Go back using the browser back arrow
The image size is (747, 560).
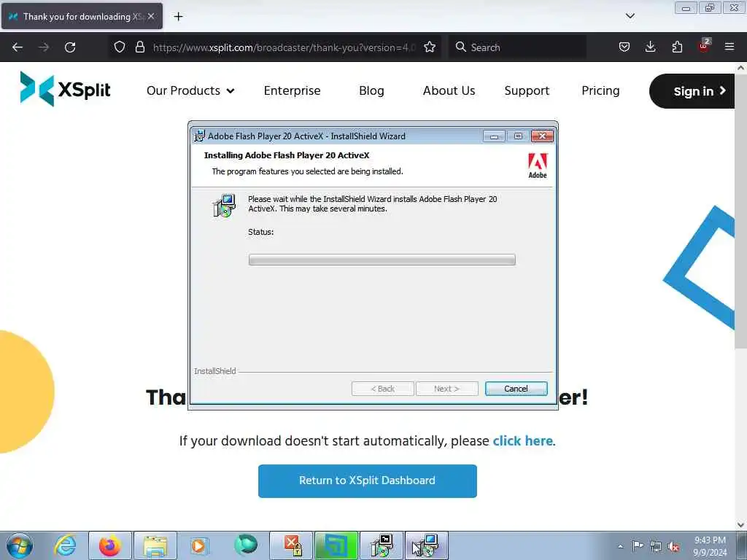point(18,47)
